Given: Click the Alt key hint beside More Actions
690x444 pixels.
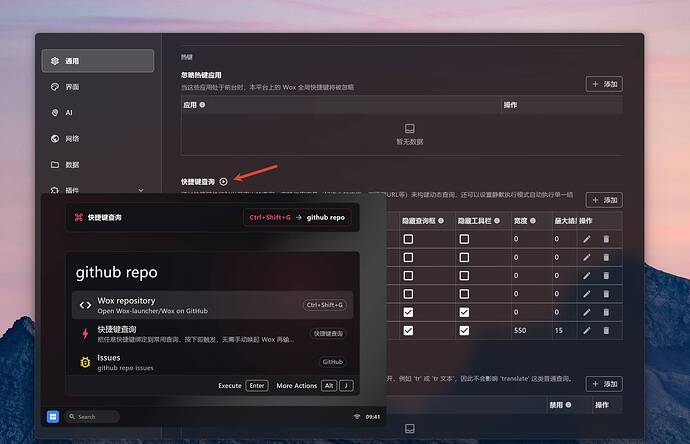Looking at the screenshot, I should [329, 386].
